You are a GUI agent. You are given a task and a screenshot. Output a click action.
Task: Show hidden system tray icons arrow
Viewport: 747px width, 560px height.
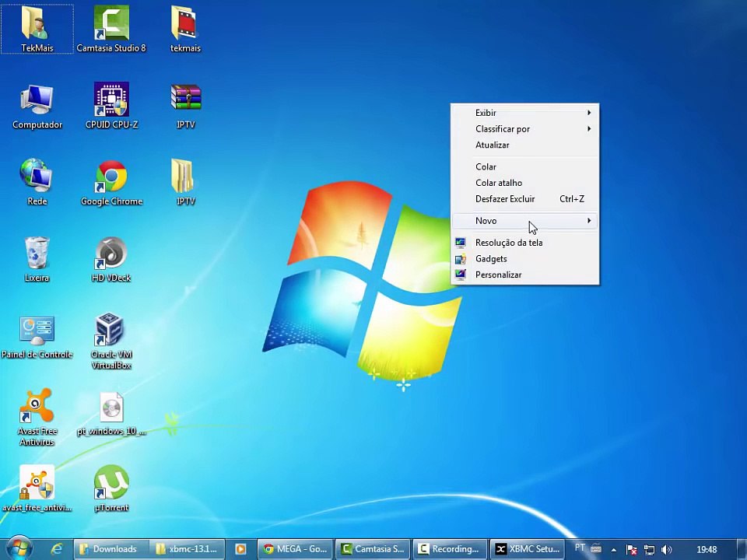pos(613,550)
